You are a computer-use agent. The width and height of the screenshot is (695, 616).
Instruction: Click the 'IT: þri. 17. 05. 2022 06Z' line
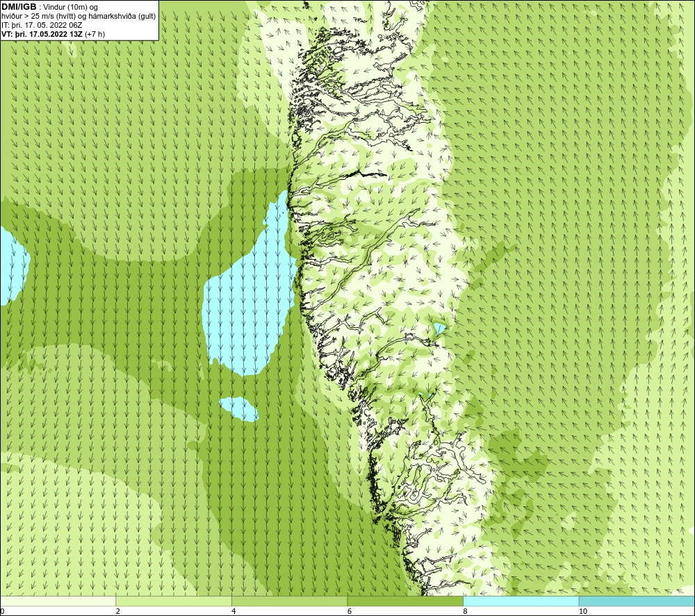point(42,25)
